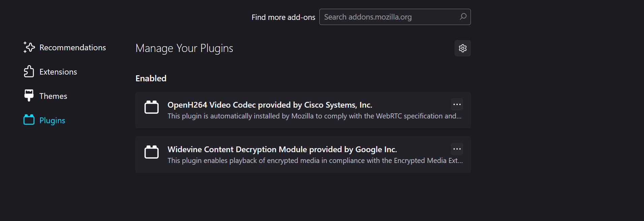The image size is (644, 221).
Task: Select the Recommendations sidebar entry
Action: [x=72, y=47]
